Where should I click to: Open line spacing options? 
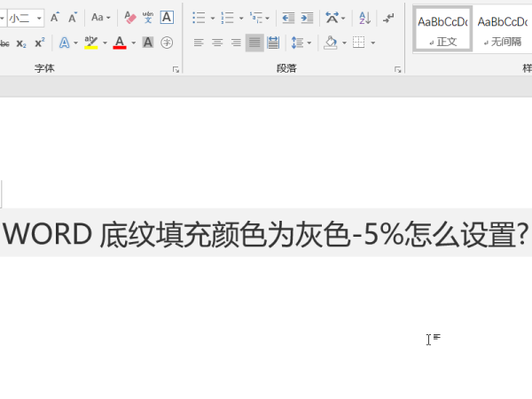point(301,43)
